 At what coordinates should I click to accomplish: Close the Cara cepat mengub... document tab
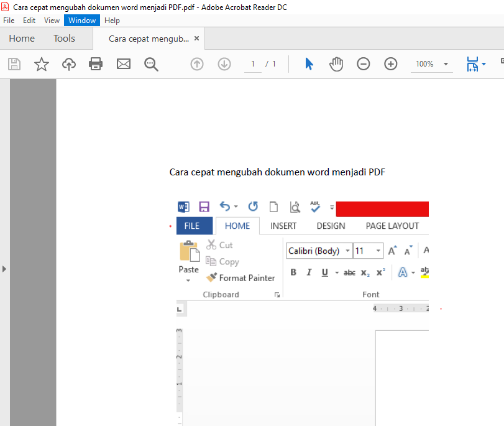[197, 39]
